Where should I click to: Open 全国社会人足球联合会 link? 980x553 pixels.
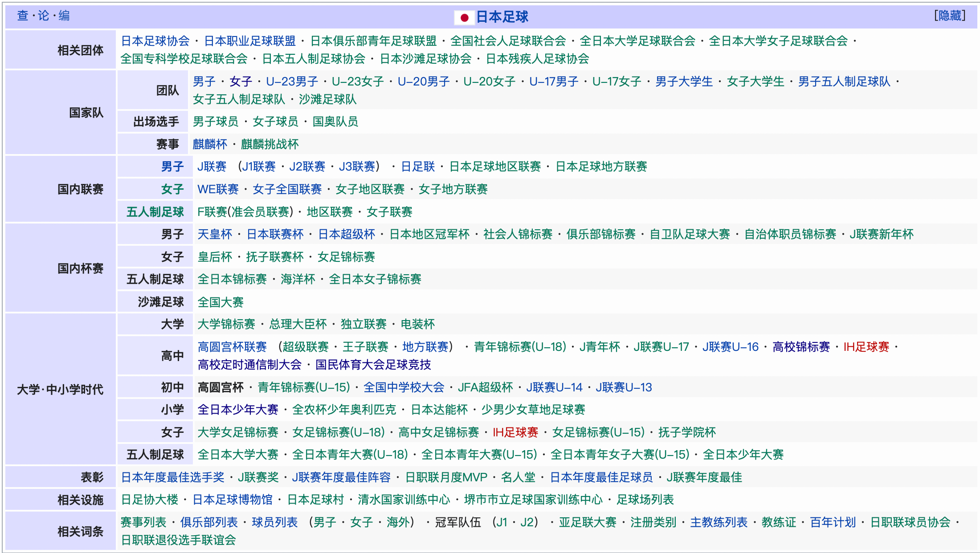pos(508,41)
